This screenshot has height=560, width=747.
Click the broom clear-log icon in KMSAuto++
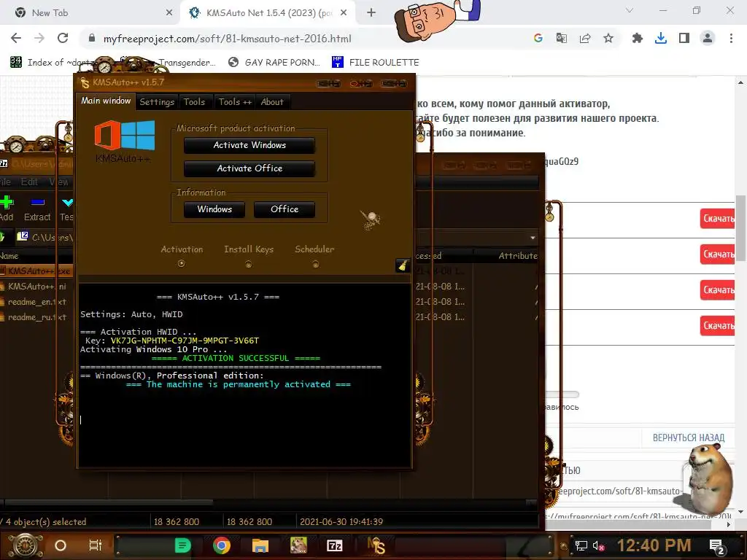[403, 265]
